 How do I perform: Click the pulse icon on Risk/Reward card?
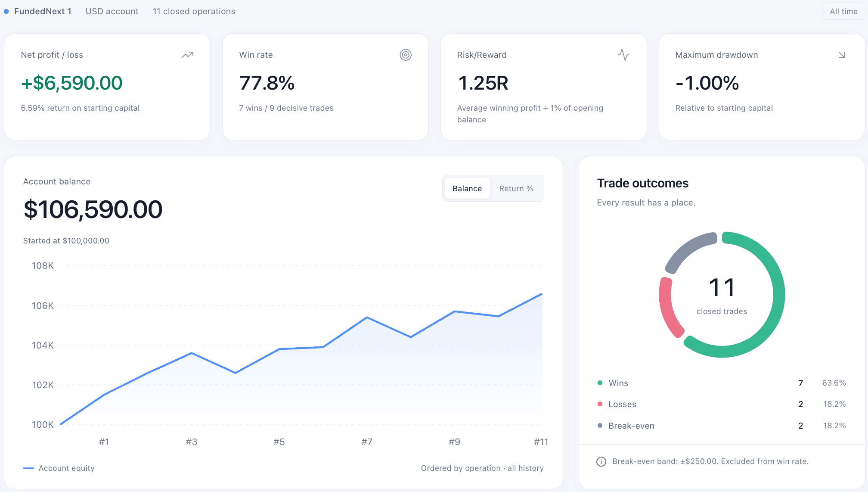(623, 55)
